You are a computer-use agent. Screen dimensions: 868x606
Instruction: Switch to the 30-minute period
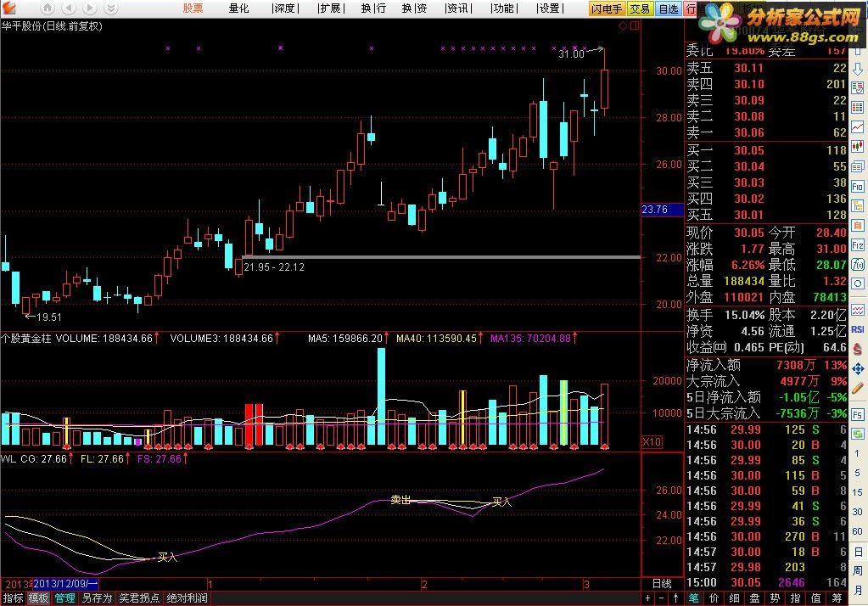(857, 511)
